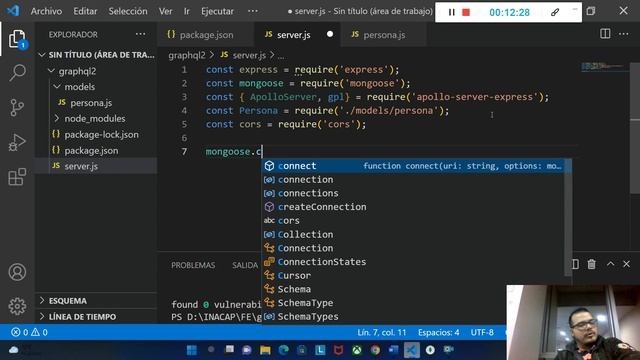
Task: Open Windows Start button in taskbar
Action: pos(191,350)
